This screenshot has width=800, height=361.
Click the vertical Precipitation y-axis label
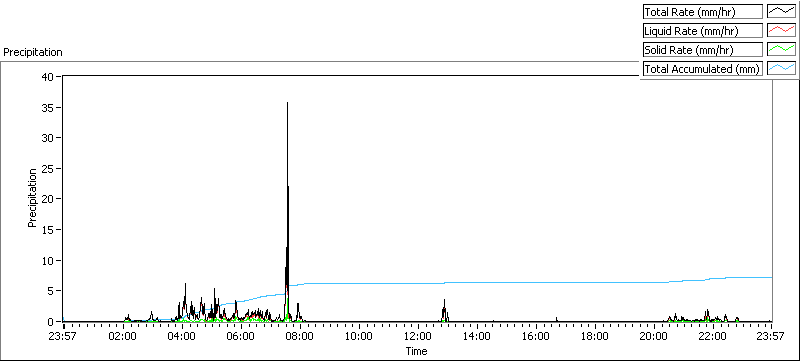pos(32,198)
